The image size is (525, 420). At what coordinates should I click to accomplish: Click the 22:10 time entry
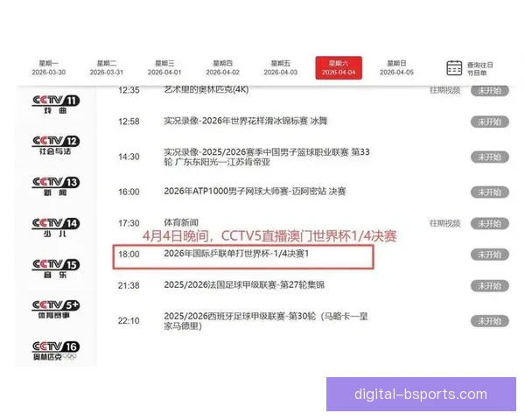click(129, 321)
